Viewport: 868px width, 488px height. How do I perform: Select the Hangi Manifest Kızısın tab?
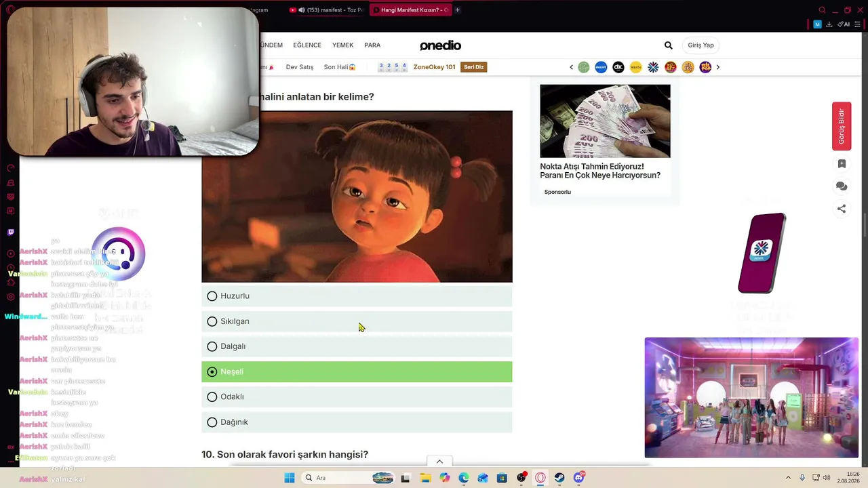point(410,10)
